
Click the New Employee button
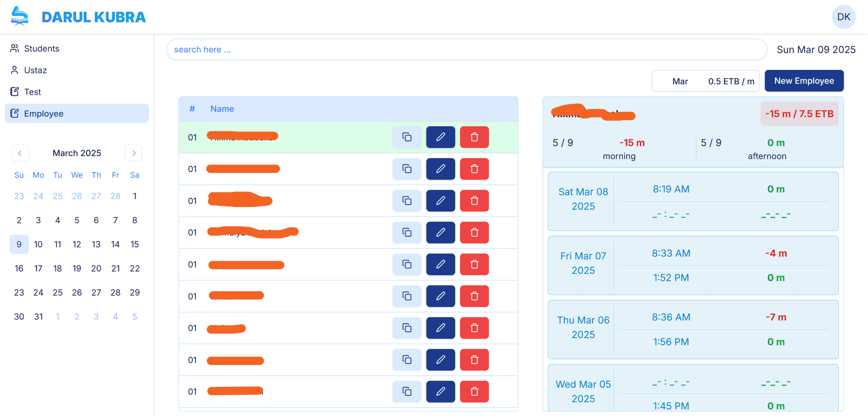804,81
